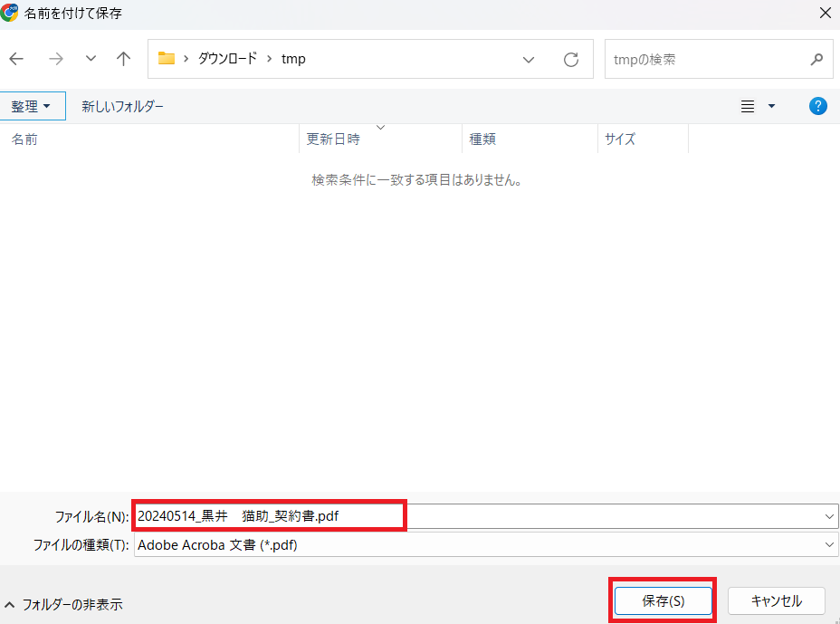Image resolution: width=840 pixels, height=624 pixels.
Task: Select ダウンロード in the breadcrumb path
Action: (228, 59)
